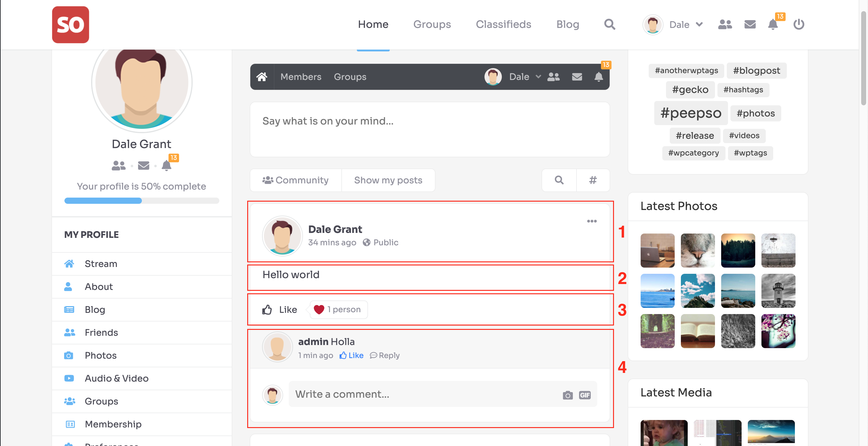
Task: Open Membership in My Profile menu
Action: (x=142, y=424)
